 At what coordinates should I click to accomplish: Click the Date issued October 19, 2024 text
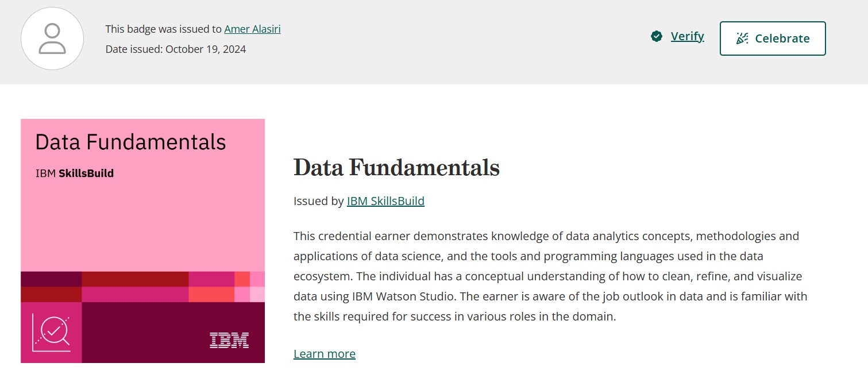pos(176,49)
